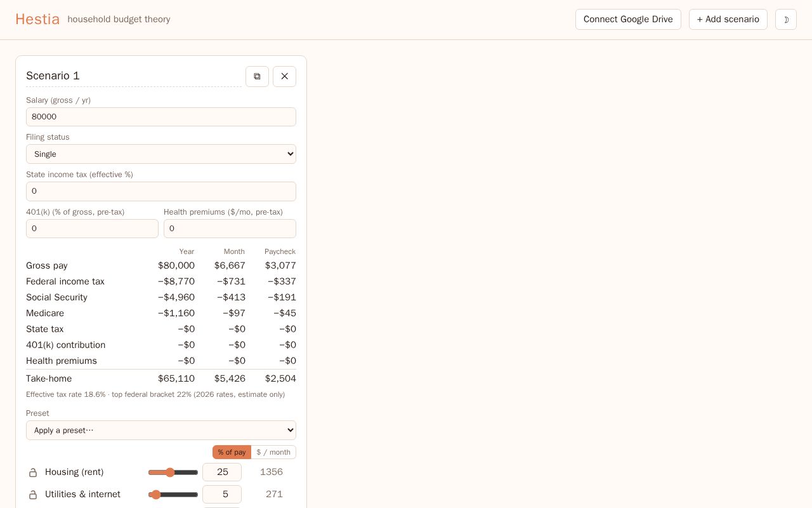The width and height of the screenshot is (812, 508).
Task: Focus the Housing percent value box
Action: coord(222,472)
